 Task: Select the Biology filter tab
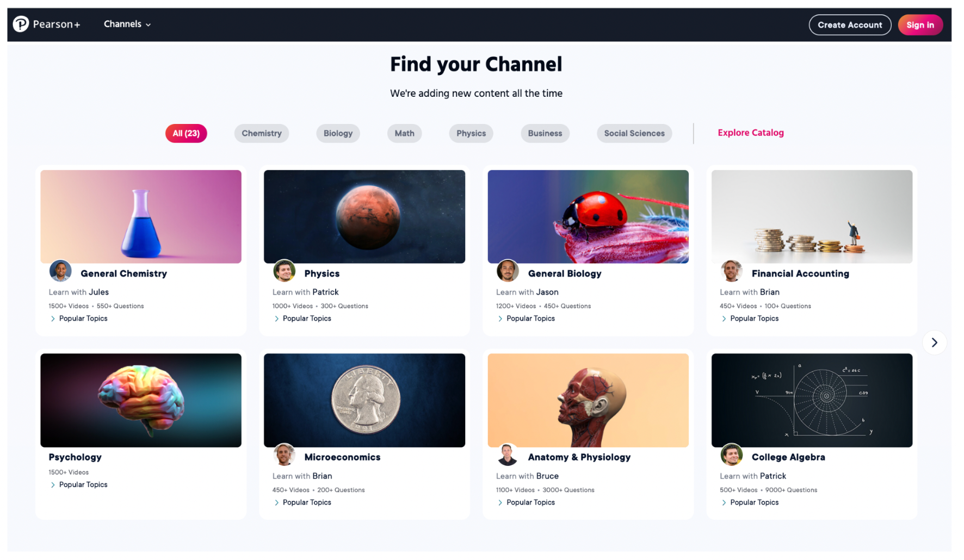[338, 133]
